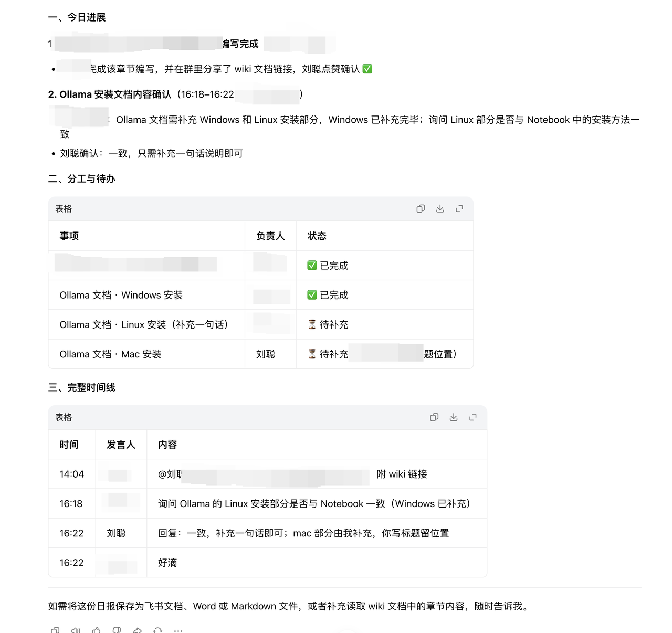This screenshot has height=633, width=672.
Task: Click closing sentence 如需将这份日报保存为飞书文档
Action: (x=289, y=606)
